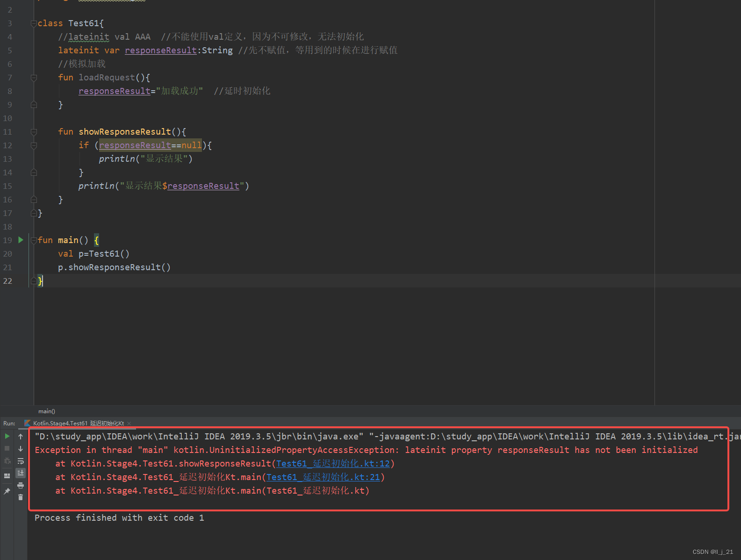Screen dimensions: 741x560
Task: Click the fold end marker on line 9
Action: (x=34, y=105)
